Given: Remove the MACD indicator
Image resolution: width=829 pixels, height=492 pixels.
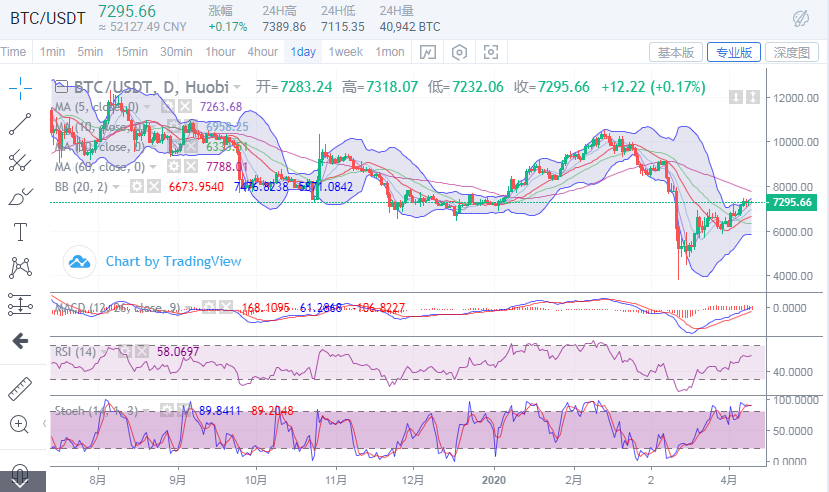Looking at the screenshot, I should [x=226, y=307].
